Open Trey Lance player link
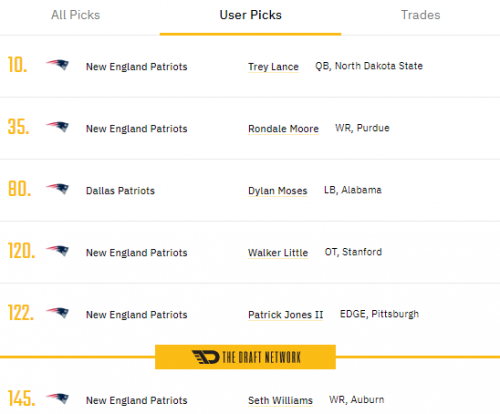500x414 pixels. tap(273, 67)
